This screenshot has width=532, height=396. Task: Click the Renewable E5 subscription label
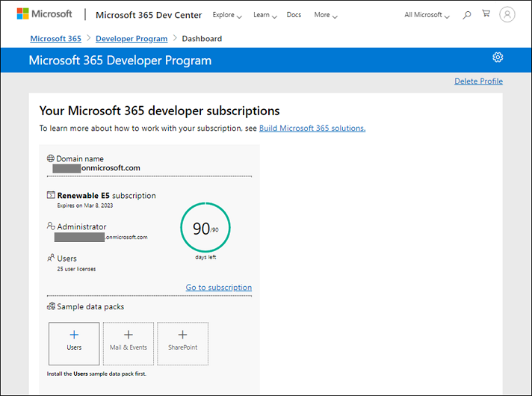point(107,196)
